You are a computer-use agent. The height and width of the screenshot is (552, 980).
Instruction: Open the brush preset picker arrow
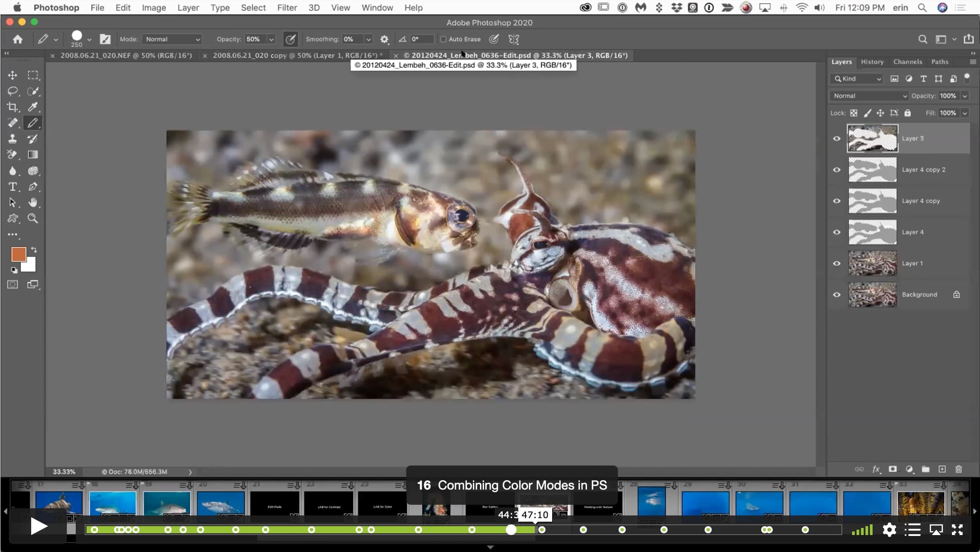(89, 39)
